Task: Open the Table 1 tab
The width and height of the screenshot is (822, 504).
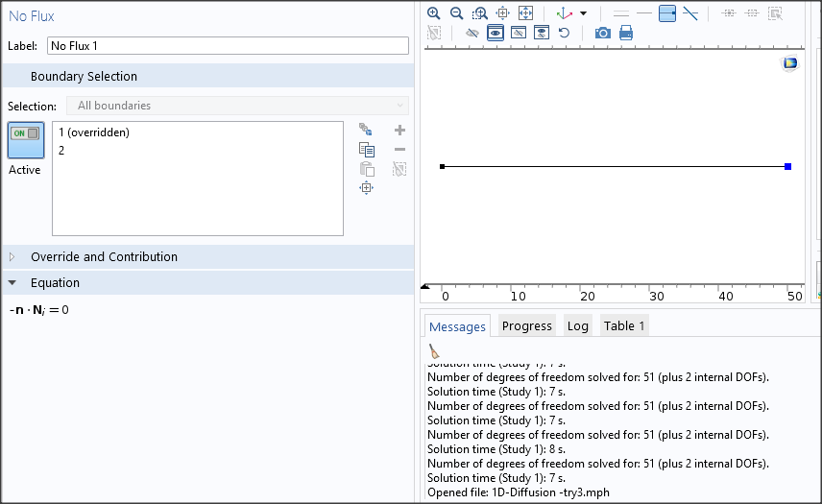Action: pos(624,325)
